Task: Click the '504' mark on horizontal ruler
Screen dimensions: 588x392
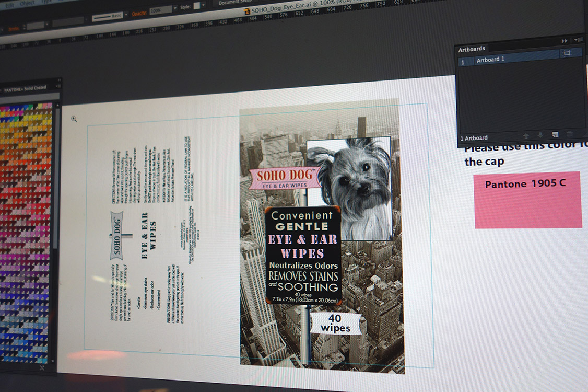Action: (x=253, y=18)
